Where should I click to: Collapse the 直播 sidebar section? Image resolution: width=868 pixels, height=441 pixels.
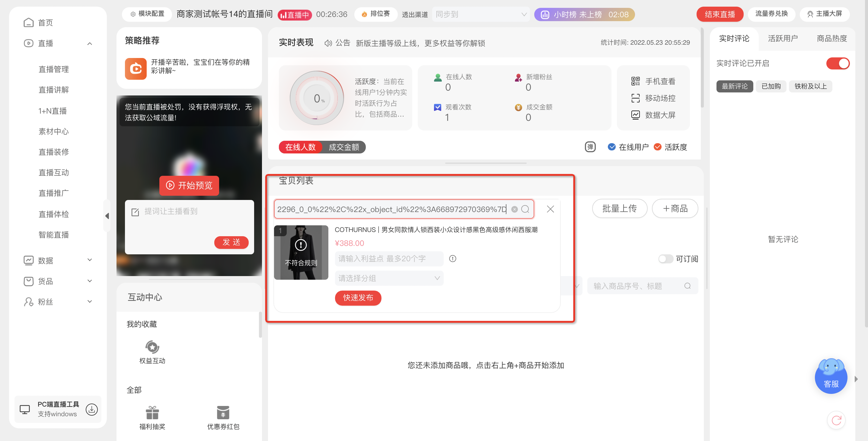coord(89,43)
